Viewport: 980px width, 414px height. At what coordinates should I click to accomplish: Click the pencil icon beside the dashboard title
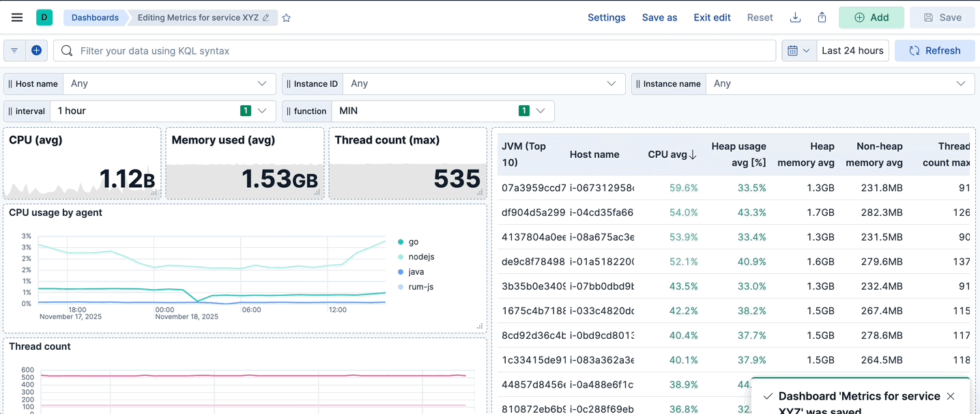tap(266, 18)
